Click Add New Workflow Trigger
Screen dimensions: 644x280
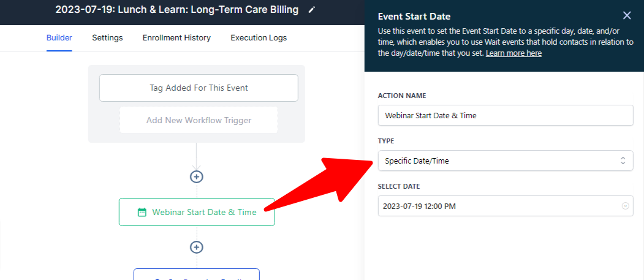coord(199,120)
